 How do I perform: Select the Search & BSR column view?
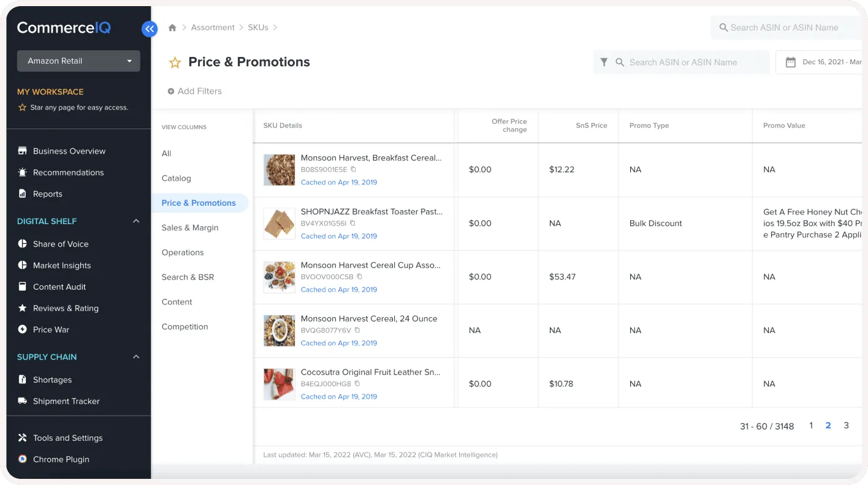[x=188, y=277]
